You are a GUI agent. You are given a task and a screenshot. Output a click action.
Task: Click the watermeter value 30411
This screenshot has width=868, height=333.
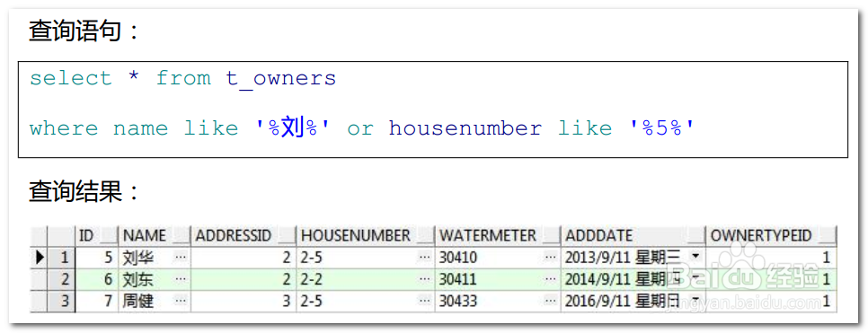tap(458, 279)
